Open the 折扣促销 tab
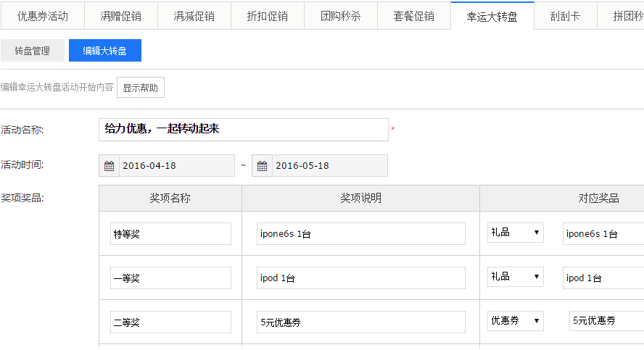The width and height of the screenshot is (644, 350). coord(267,16)
